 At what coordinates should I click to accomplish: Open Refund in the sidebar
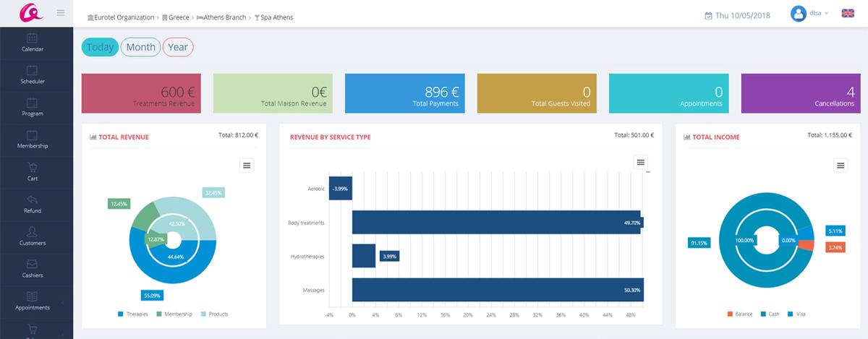click(32, 205)
